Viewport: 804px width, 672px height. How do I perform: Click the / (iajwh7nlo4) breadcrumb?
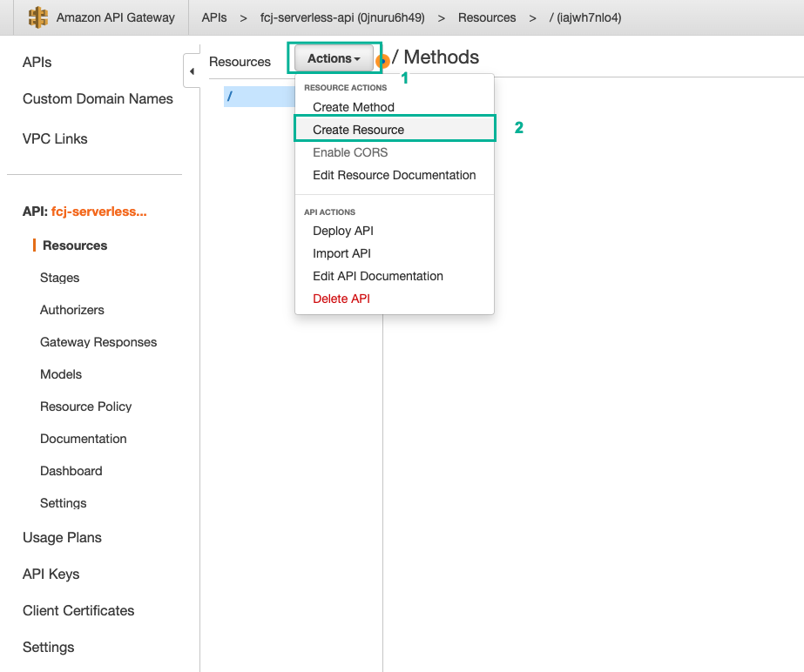[x=585, y=17]
